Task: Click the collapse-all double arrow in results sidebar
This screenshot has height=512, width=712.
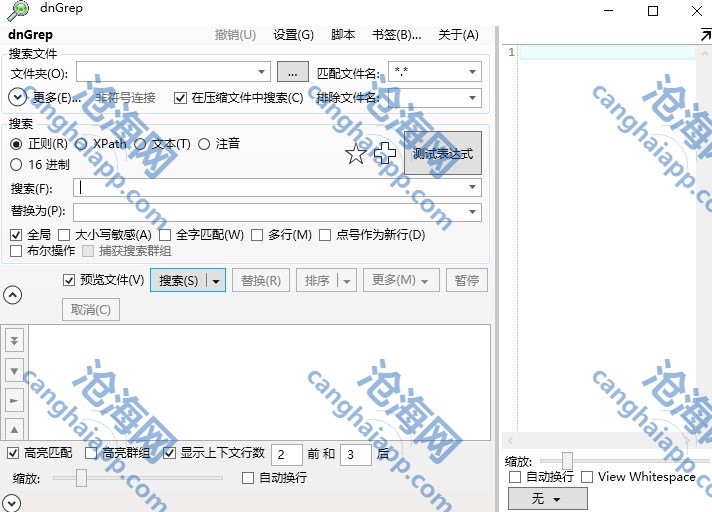Action: [x=14, y=340]
